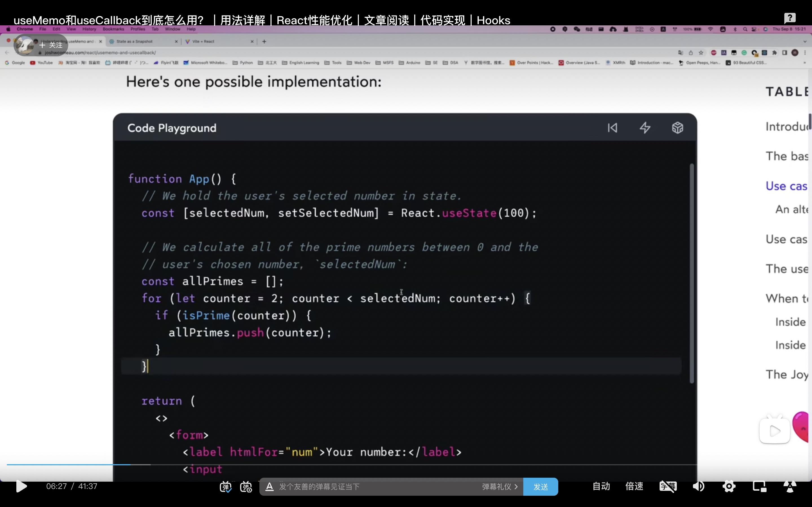Switch to the Vite + React tab
Image resolution: width=812 pixels, height=507 pixels.
tap(203, 42)
